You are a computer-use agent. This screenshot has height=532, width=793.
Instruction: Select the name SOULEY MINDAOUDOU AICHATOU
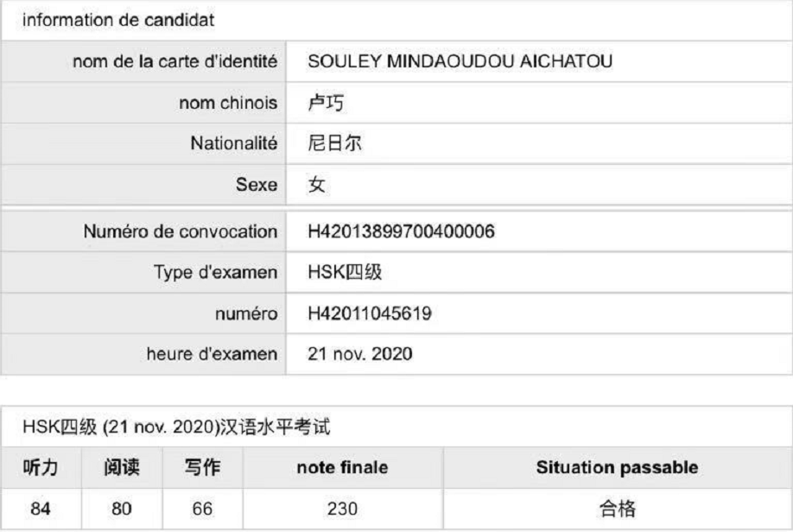point(460,61)
